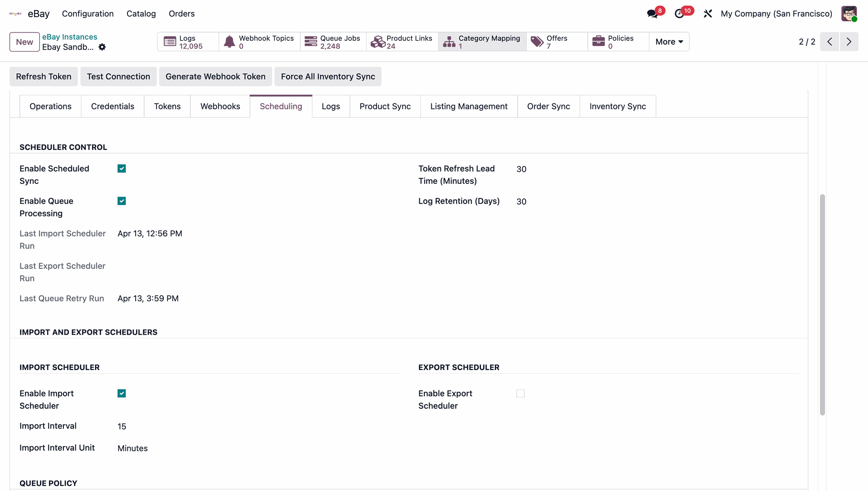Open the Product Links boxes icon
868x491 pixels.
click(x=378, y=42)
